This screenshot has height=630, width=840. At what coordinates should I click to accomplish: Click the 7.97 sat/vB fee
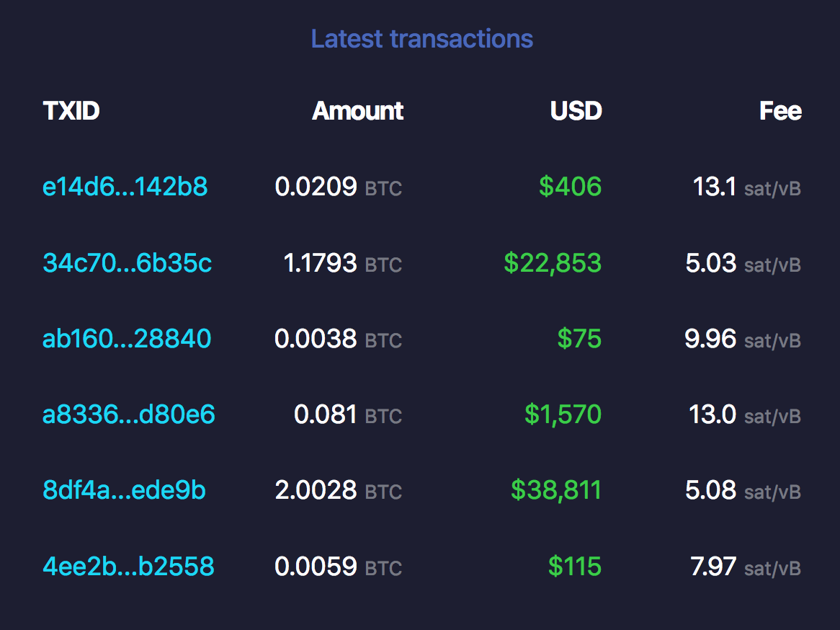pyautogui.click(x=746, y=566)
